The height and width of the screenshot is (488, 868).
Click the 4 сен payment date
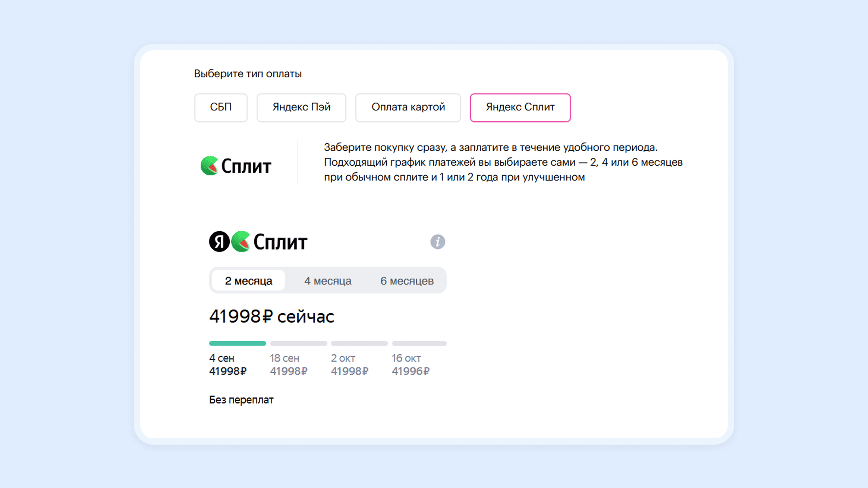click(x=222, y=358)
